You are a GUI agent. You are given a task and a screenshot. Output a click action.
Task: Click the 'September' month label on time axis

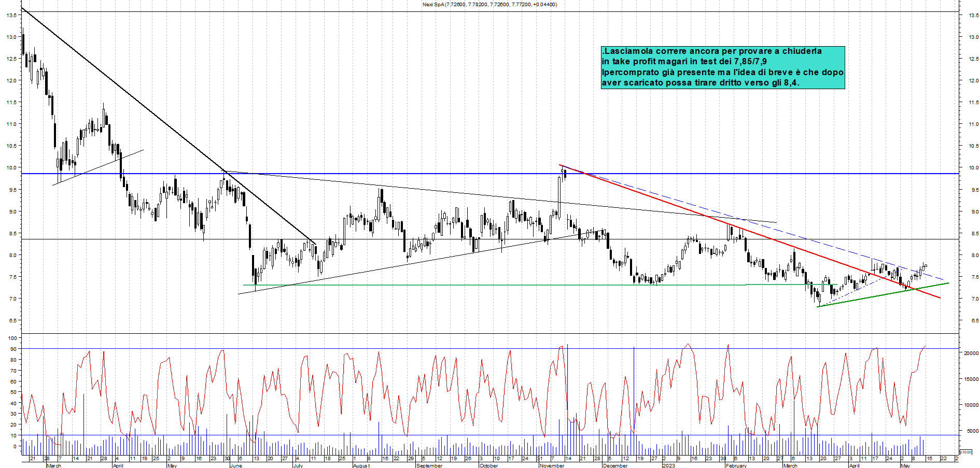(429, 465)
